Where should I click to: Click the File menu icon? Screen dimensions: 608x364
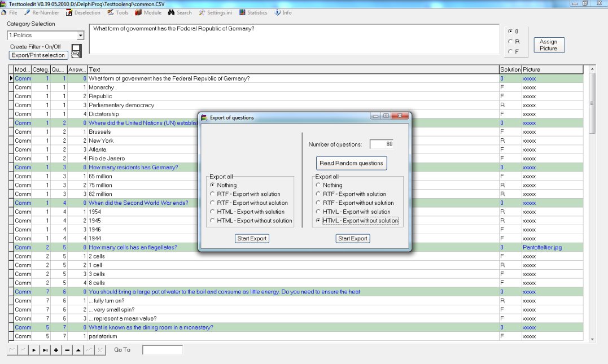[x=4, y=12]
